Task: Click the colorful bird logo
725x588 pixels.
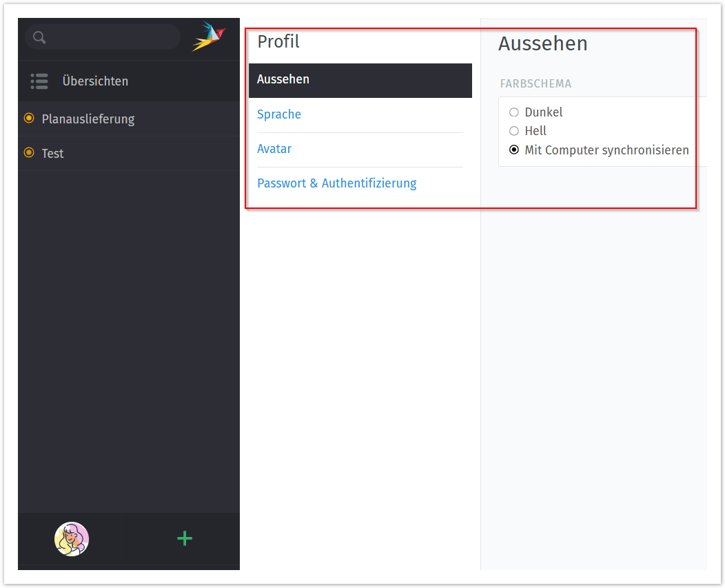Action: 208,37
